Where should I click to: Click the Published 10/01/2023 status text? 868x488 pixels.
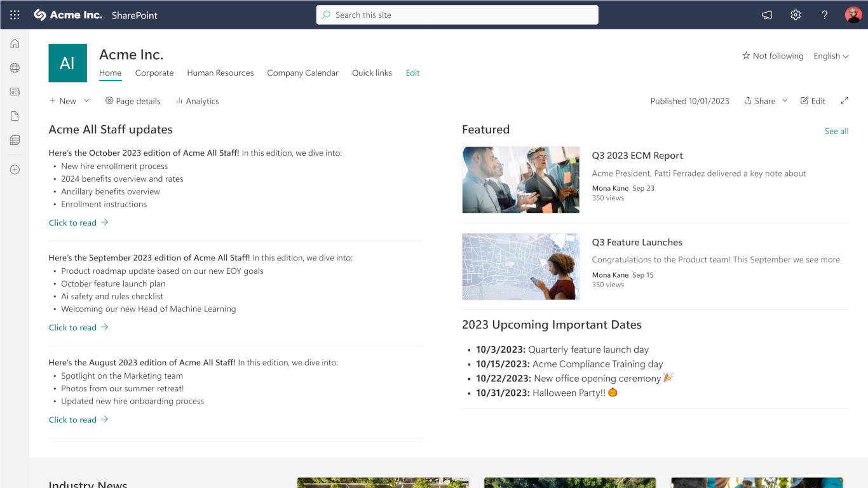(x=689, y=101)
